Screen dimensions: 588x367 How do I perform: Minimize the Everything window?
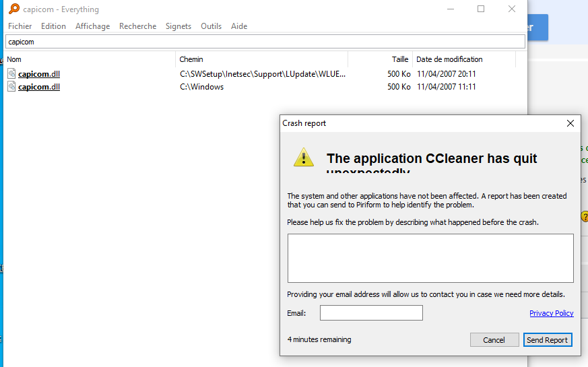pyautogui.click(x=451, y=9)
